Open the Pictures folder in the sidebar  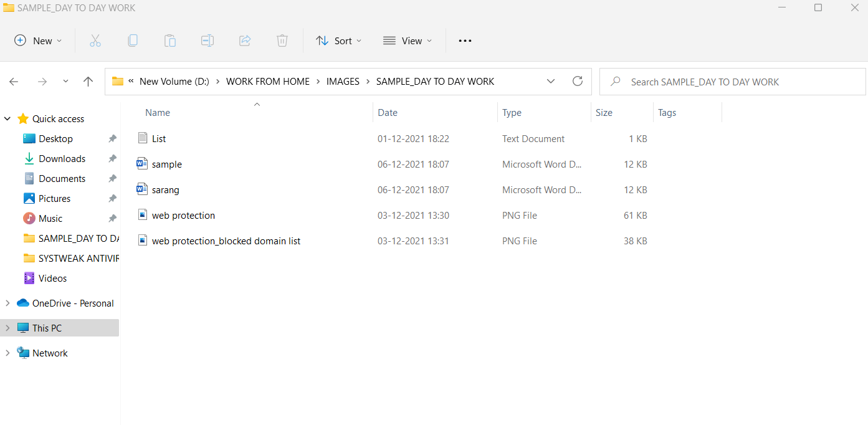(x=54, y=198)
